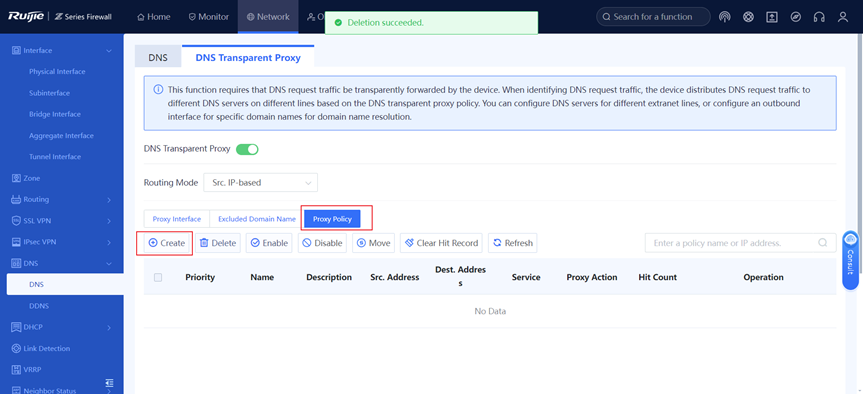Expand the SSL VPN menu group
This screenshot has width=863, height=394.
(x=109, y=221)
